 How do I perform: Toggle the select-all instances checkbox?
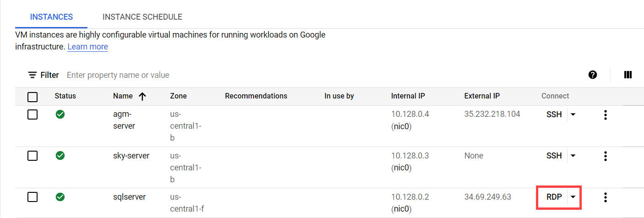click(x=32, y=97)
